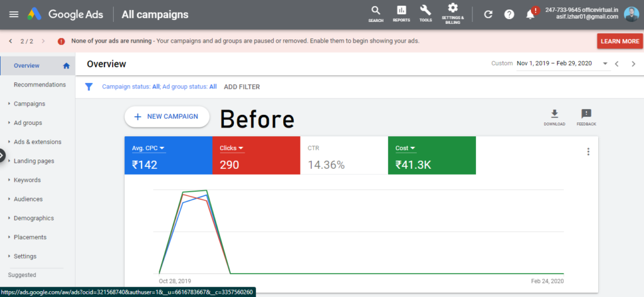Expand Placements in sidebar
This screenshot has height=297, width=644.
(9, 237)
